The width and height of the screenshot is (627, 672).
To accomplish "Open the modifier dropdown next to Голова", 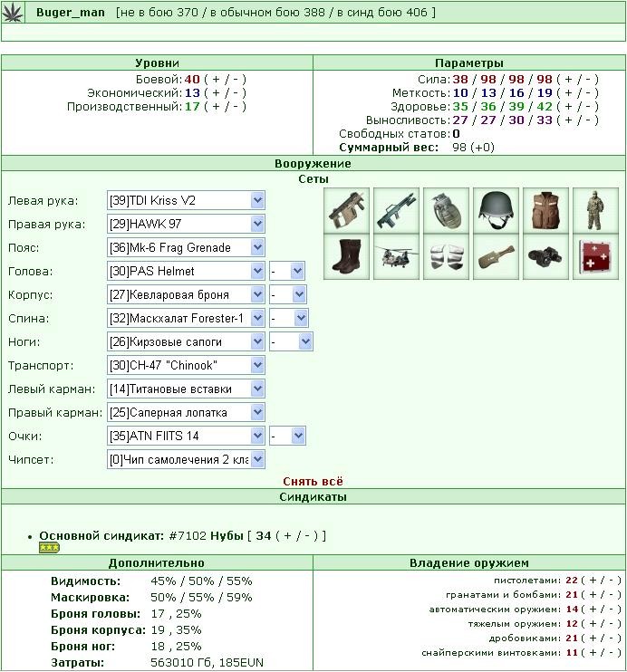I will coord(287,271).
